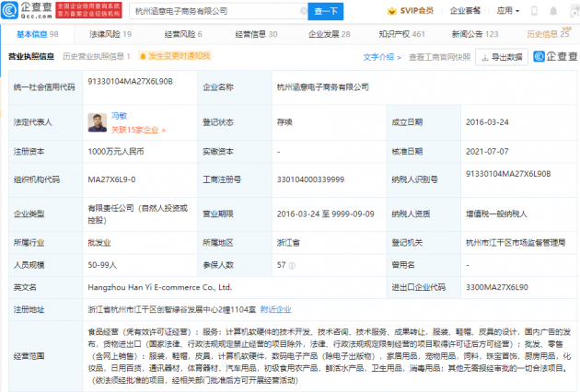Select organization code MA27X6L9-0
Image resolution: width=580 pixels, height=392 pixels.
tap(111, 179)
